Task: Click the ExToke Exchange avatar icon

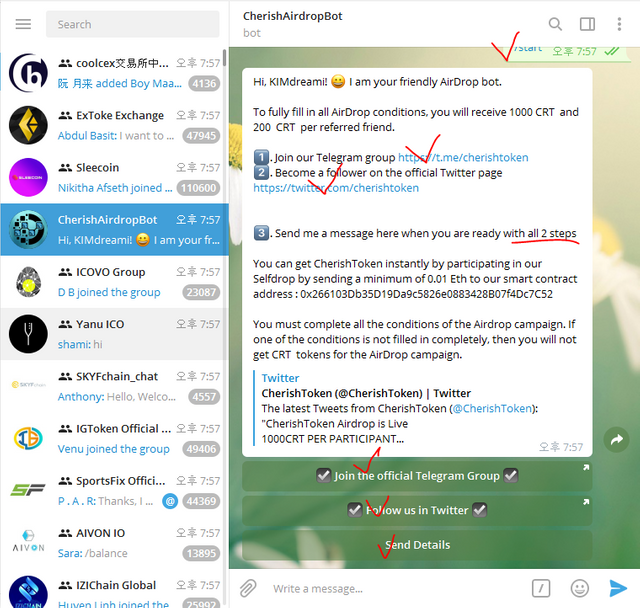Action: point(28,125)
